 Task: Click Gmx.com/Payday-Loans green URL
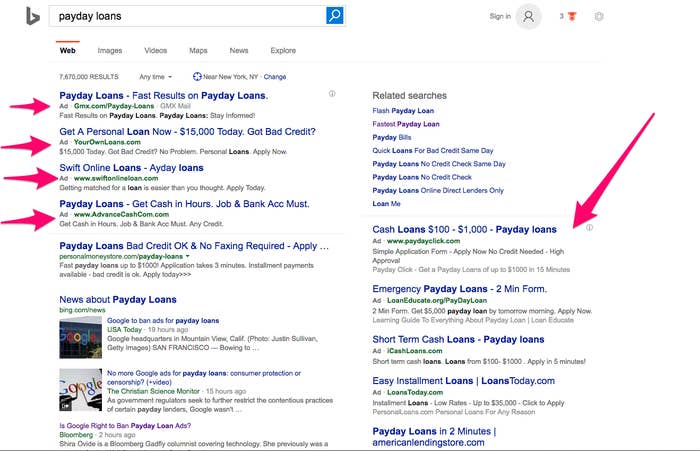click(x=114, y=106)
